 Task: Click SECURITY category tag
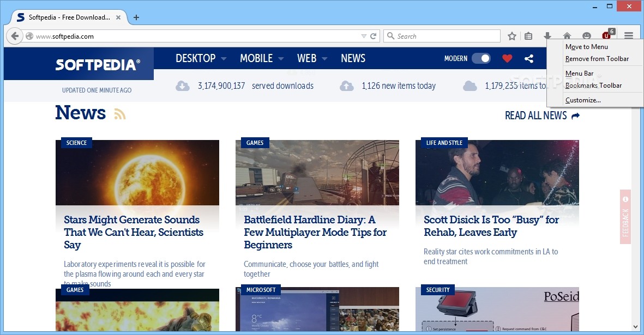click(x=438, y=290)
